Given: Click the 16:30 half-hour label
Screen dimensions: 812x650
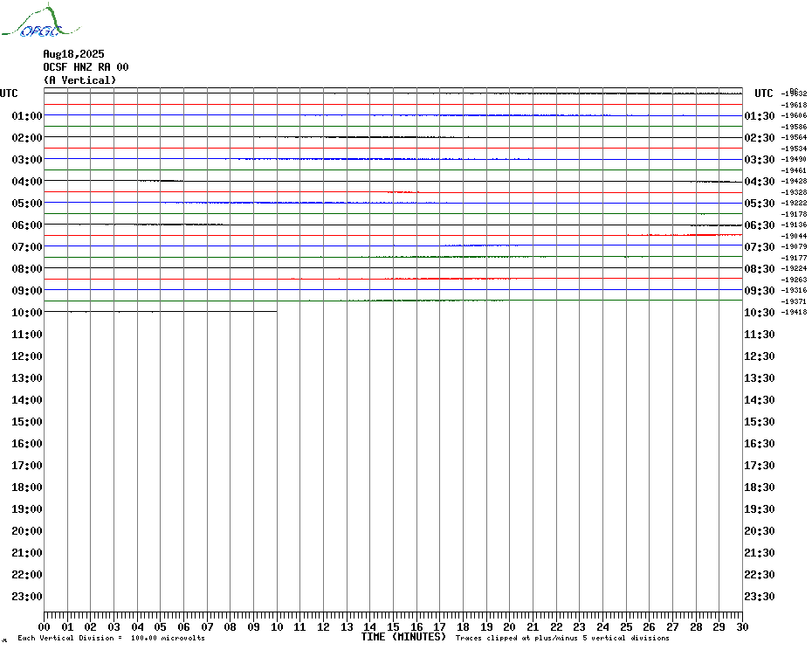Looking at the screenshot, I should tap(760, 444).
